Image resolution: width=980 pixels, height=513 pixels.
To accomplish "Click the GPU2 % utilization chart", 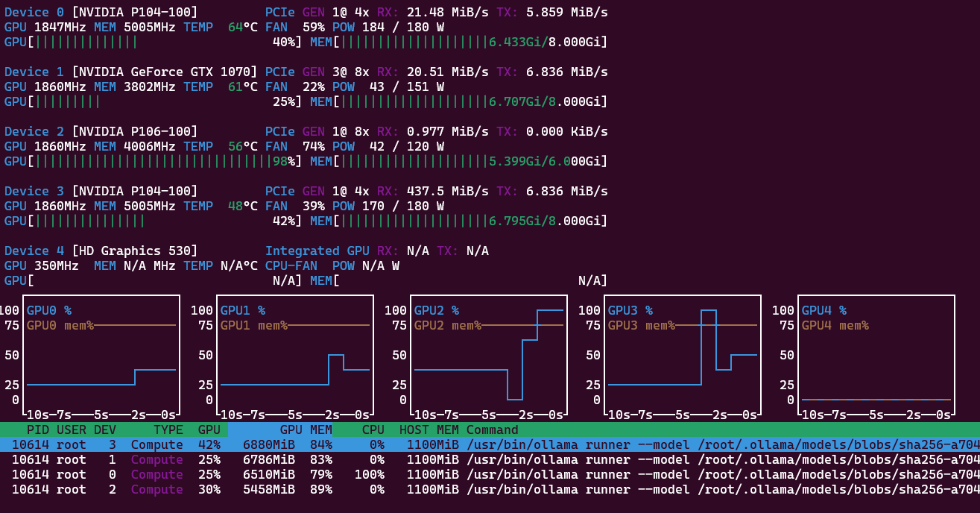I will (x=489, y=355).
